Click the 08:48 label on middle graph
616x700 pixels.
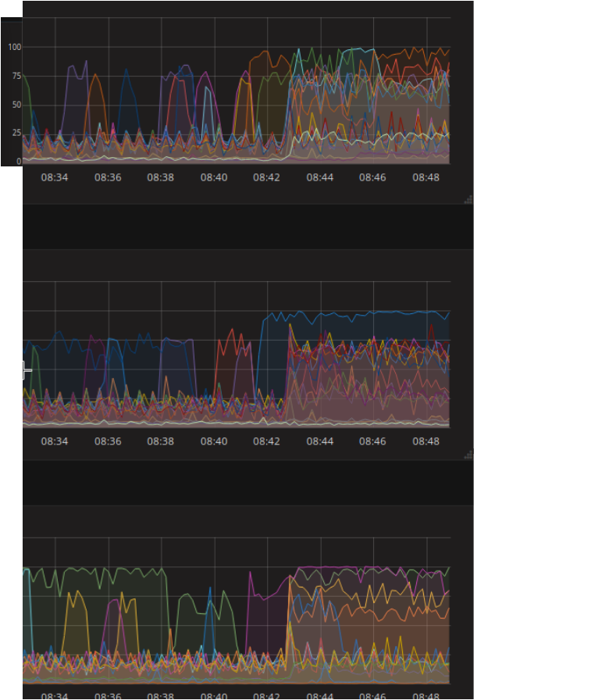(x=426, y=441)
